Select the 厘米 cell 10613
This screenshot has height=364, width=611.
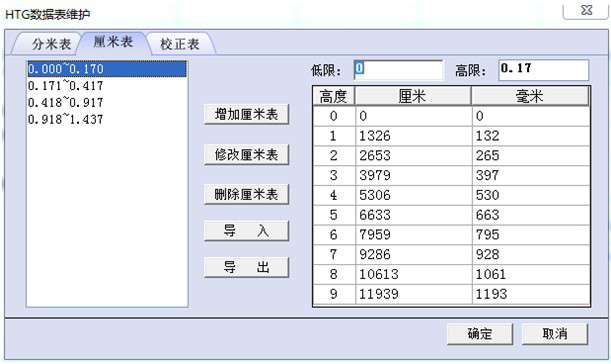click(413, 275)
